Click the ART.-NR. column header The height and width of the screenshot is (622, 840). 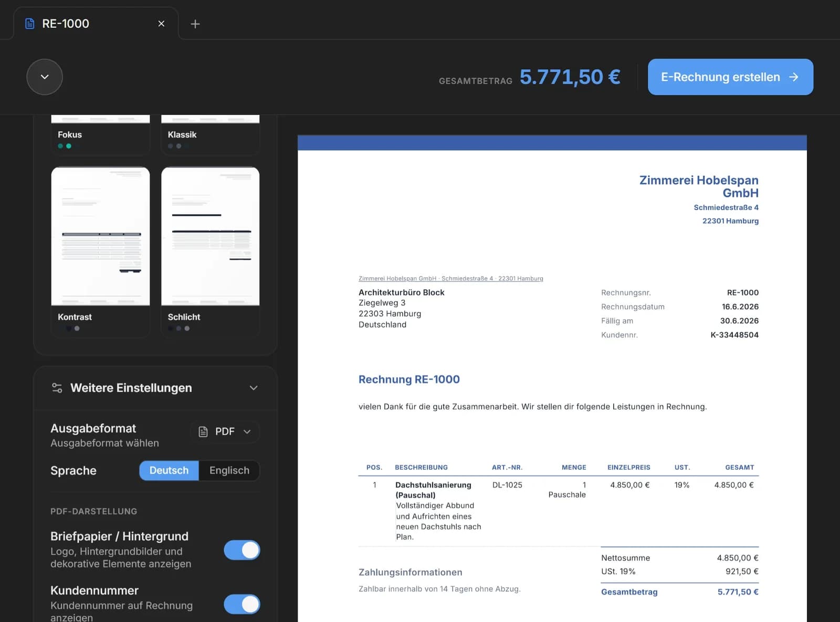point(507,467)
